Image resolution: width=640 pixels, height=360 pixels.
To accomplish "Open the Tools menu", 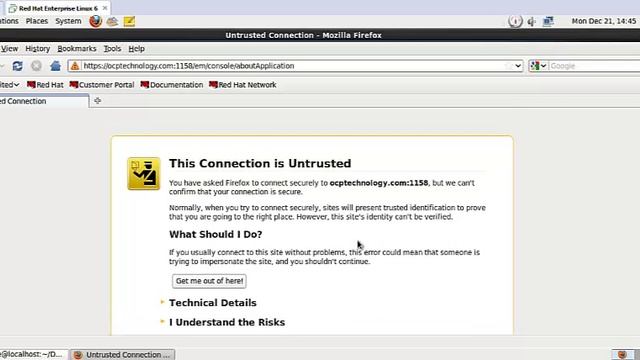I will coord(112,49).
